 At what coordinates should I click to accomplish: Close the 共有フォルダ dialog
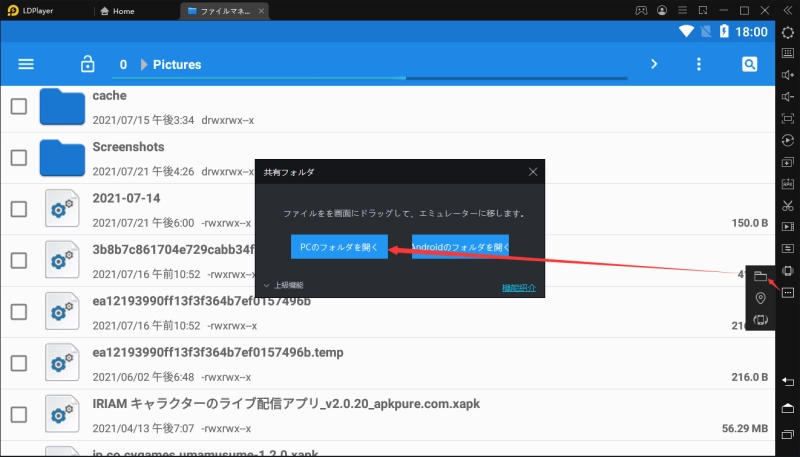tap(533, 172)
